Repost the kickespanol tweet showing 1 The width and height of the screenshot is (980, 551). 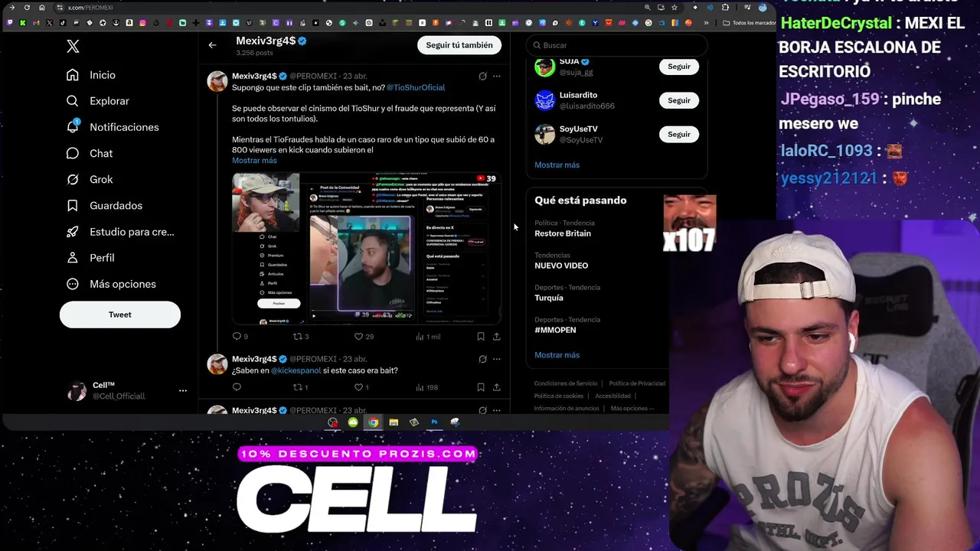(300, 387)
